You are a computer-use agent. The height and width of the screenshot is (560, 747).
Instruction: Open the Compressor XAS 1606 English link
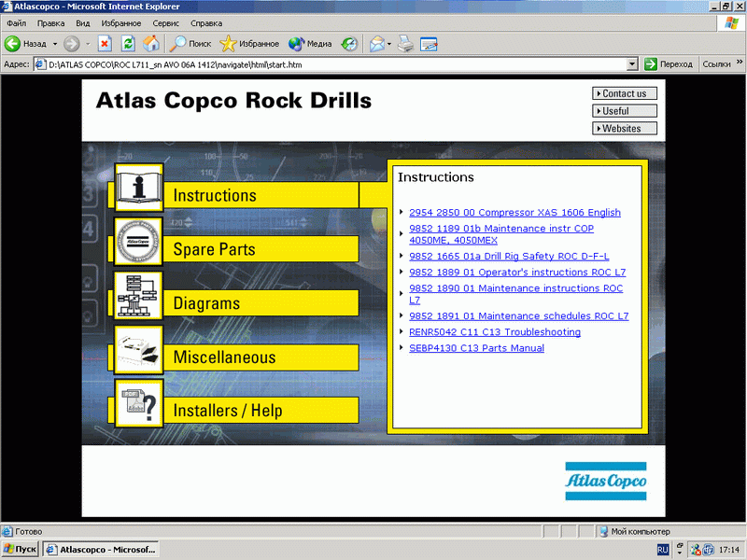click(514, 212)
